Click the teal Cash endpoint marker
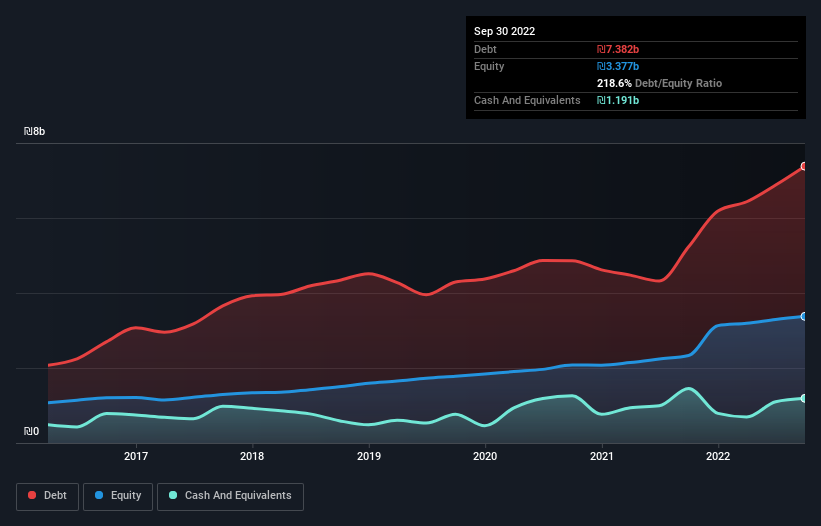The height and width of the screenshot is (526, 821). tap(804, 398)
